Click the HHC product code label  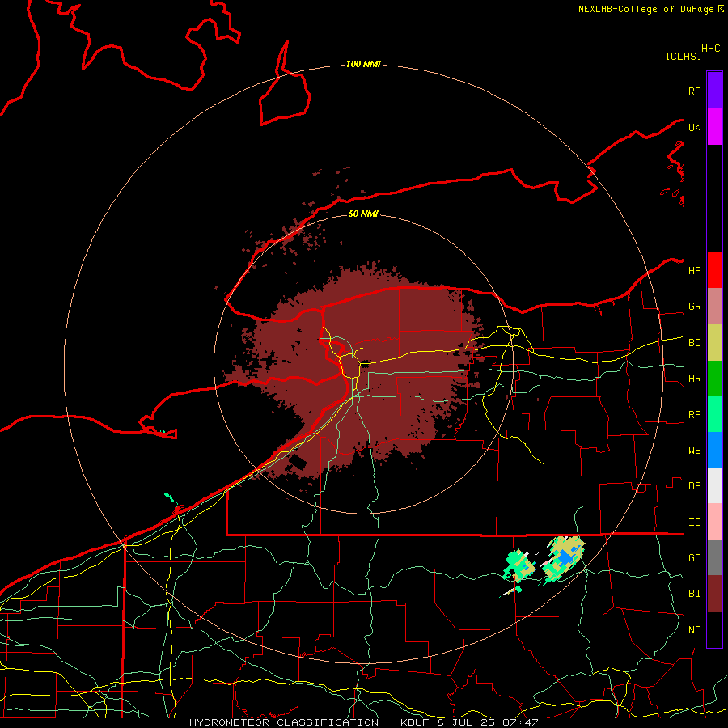(710, 49)
